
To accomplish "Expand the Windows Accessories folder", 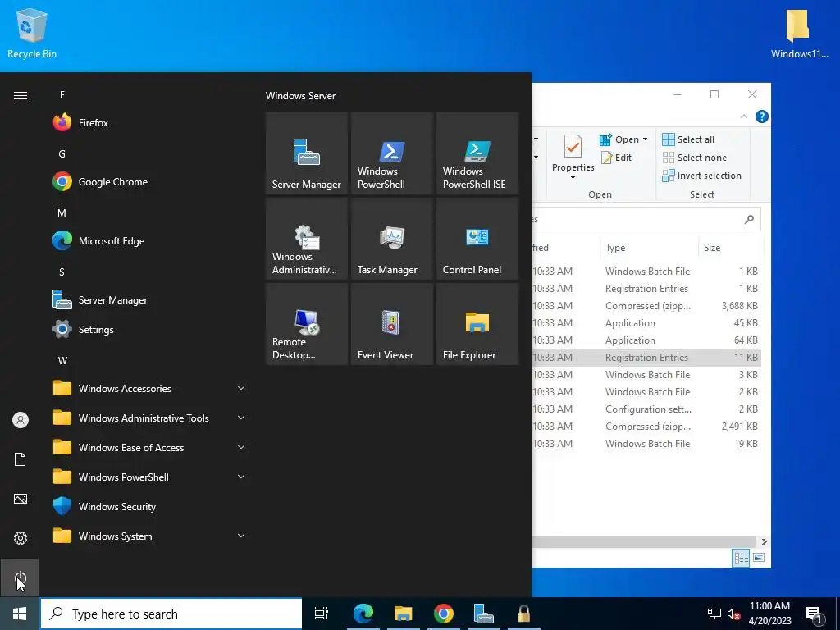I will [148, 388].
